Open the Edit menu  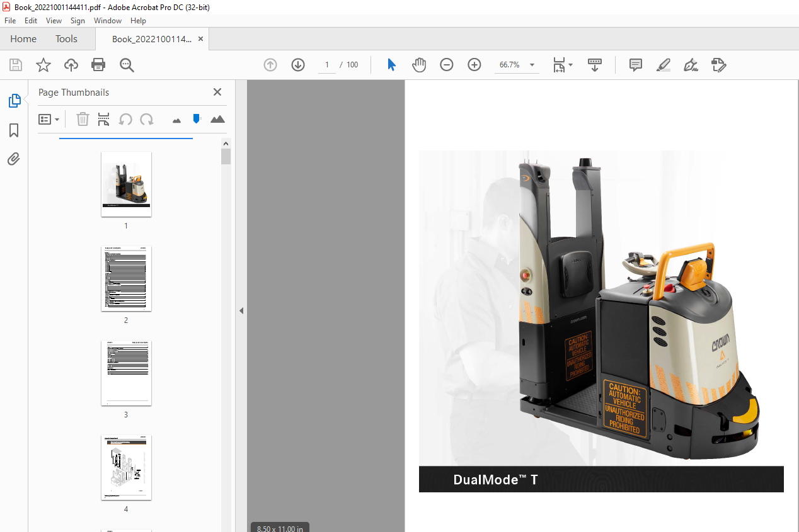(x=31, y=21)
